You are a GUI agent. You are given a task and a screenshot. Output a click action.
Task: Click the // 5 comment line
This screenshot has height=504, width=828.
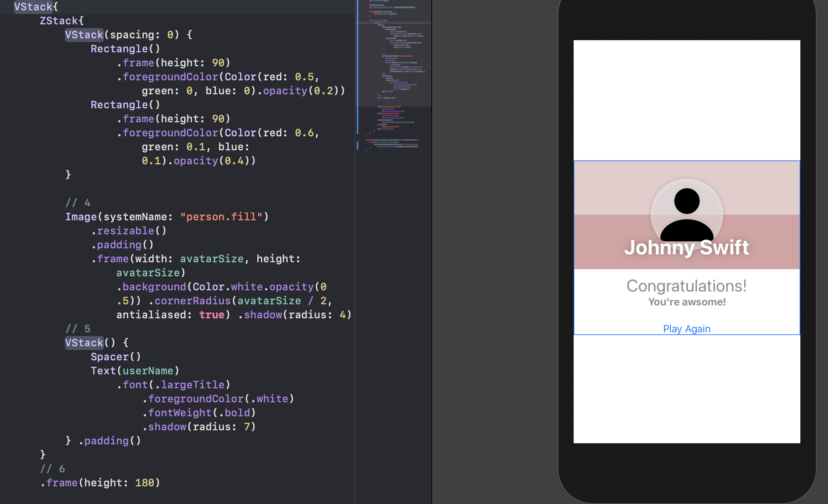coord(78,329)
